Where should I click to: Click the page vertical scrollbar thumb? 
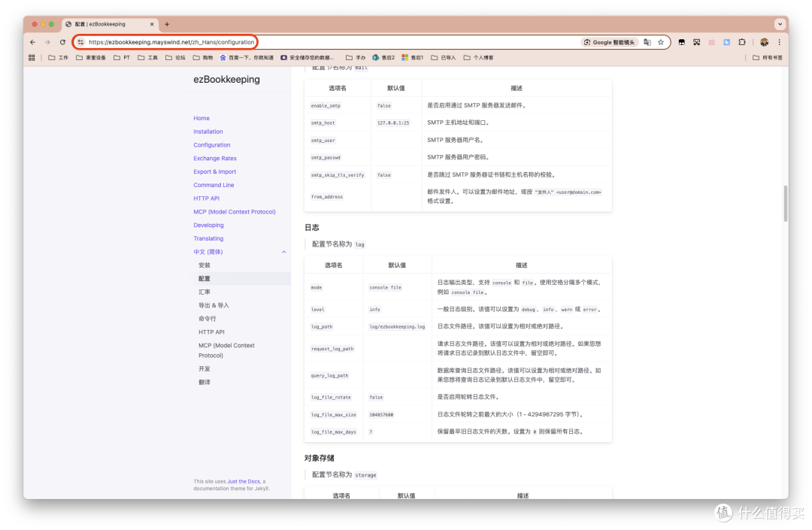(786, 204)
